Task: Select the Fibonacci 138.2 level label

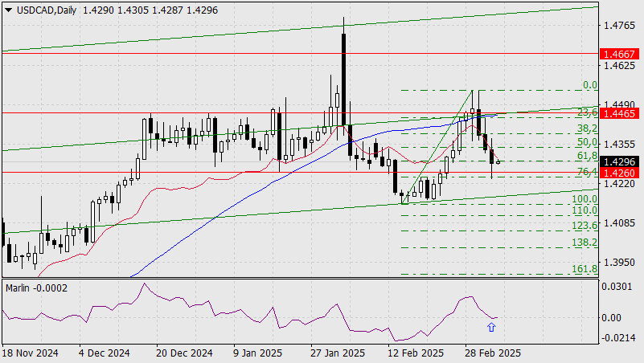Action: click(585, 243)
